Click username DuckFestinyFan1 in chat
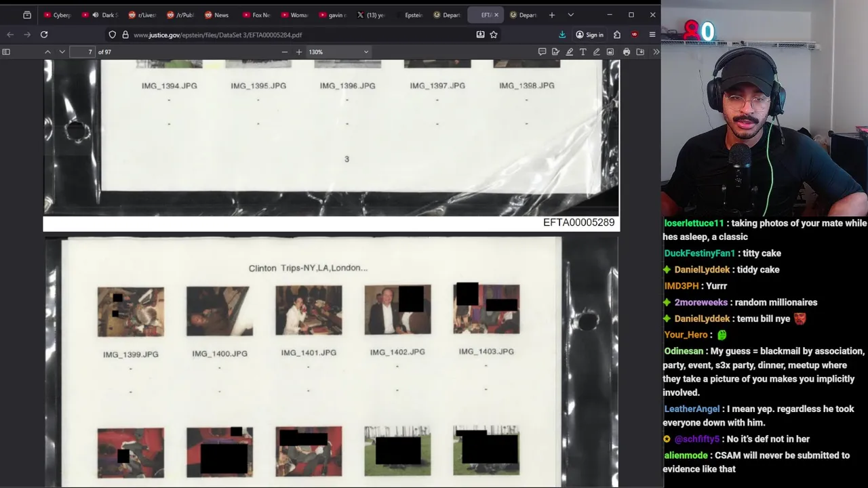 click(x=699, y=253)
